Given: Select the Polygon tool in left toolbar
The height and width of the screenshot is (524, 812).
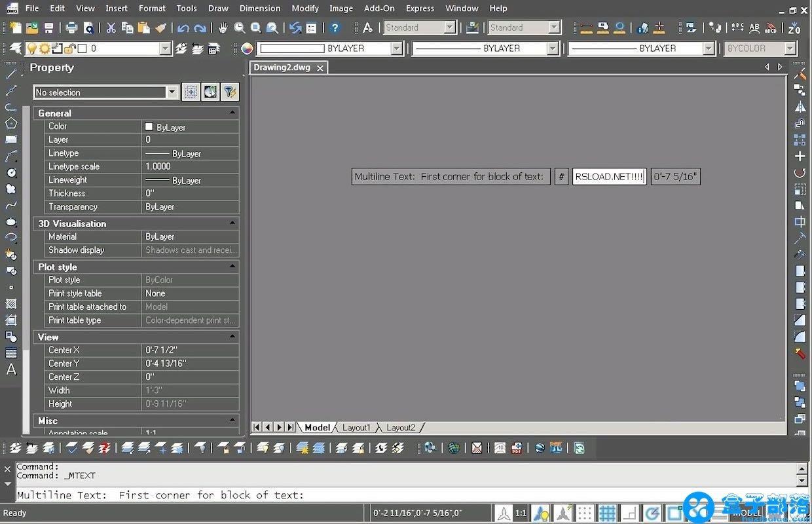Looking at the screenshot, I should 11,123.
